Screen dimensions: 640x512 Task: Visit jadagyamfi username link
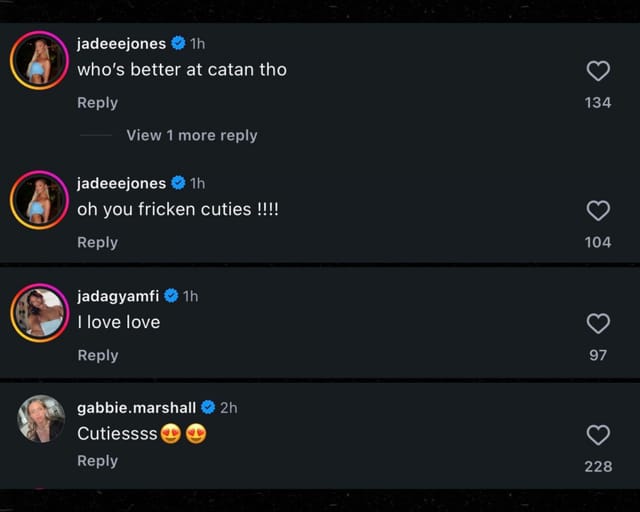tap(118, 296)
